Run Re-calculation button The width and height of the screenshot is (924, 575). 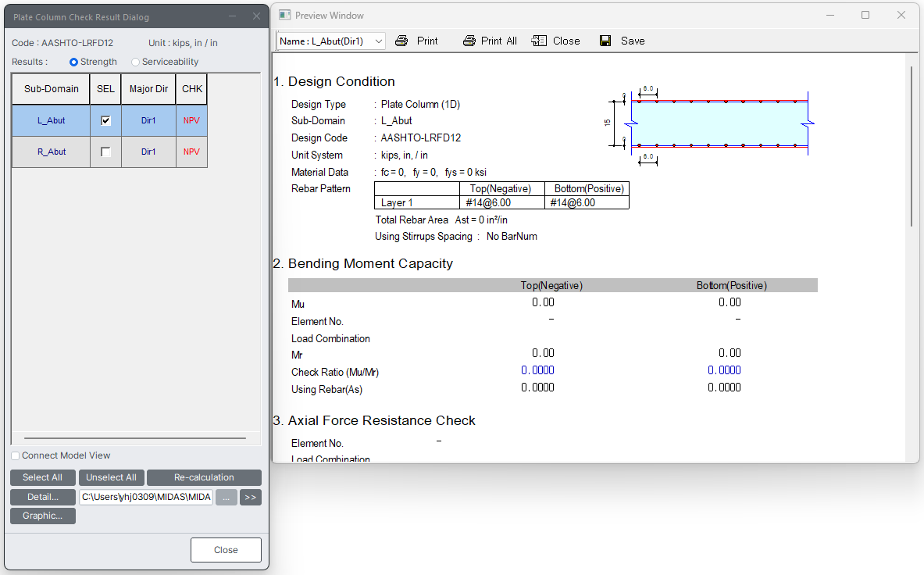coord(204,477)
